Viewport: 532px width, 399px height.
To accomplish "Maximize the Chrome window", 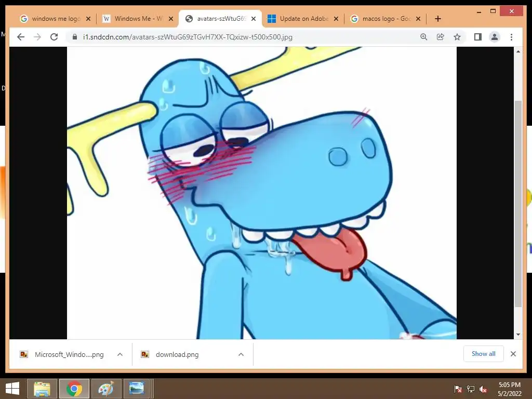I will pos(493,11).
